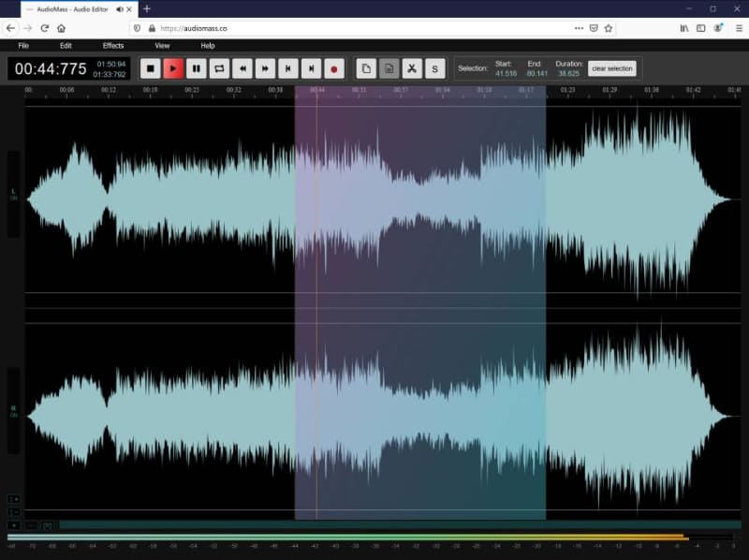The image size is (749, 560).
Task: Toggle loop playback button
Action: [x=219, y=68]
